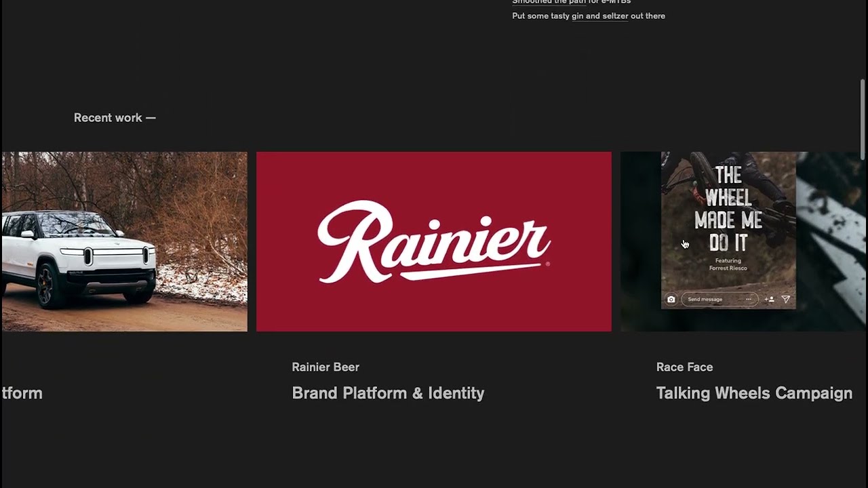Click the paper-plane send icon in story
The image size is (868, 488).
786,300
